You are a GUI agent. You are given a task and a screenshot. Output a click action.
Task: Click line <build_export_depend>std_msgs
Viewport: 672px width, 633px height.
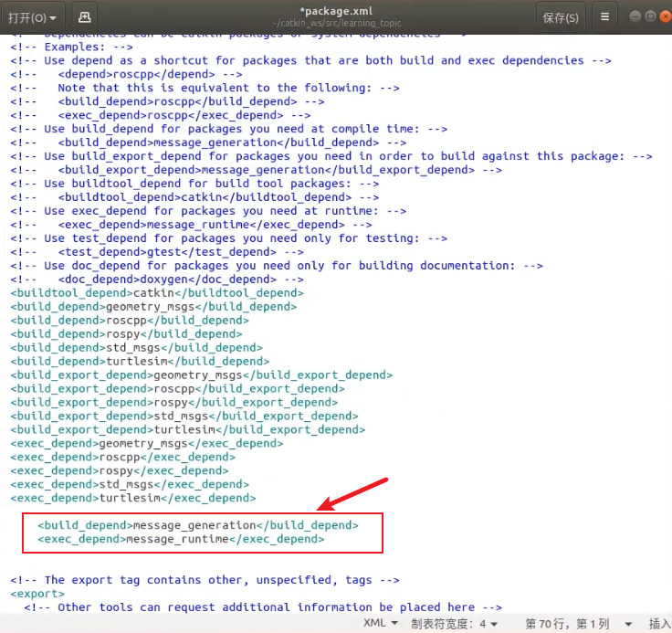[184, 417]
